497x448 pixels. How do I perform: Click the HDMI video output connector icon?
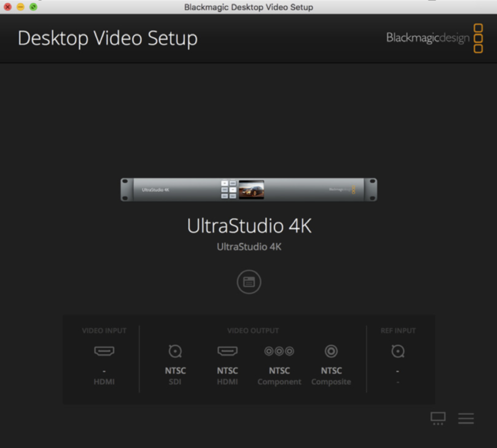227,351
